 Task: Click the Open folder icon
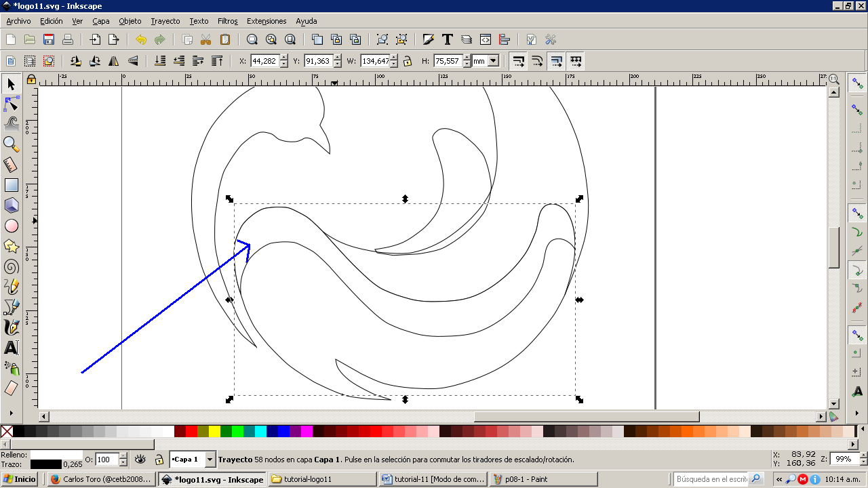click(30, 39)
